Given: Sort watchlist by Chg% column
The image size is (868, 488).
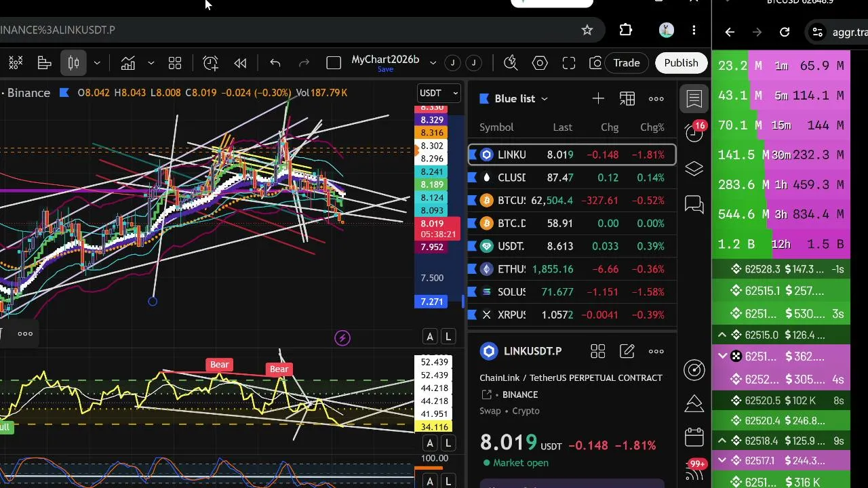Looking at the screenshot, I should point(652,127).
